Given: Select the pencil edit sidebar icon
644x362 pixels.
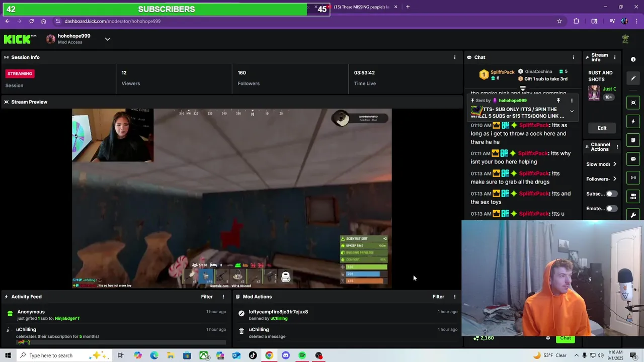Looking at the screenshot, I should pyautogui.click(x=633, y=78).
